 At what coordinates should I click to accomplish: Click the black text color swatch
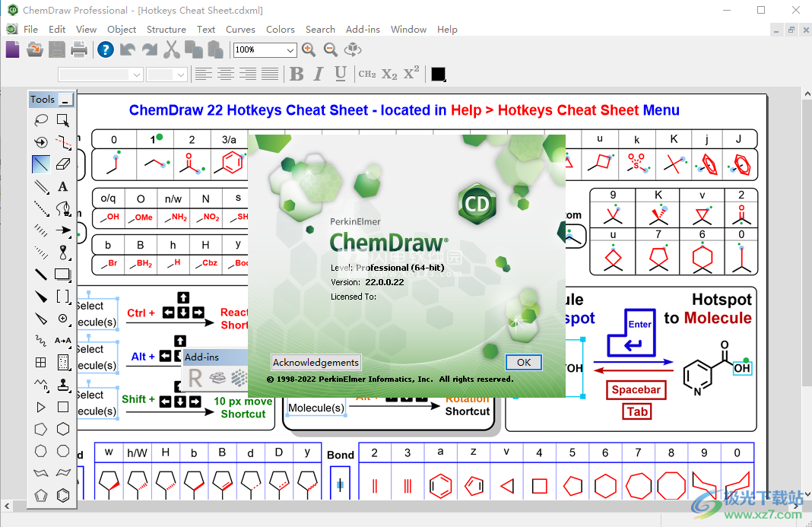pyautogui.click(x=438, y=74)
